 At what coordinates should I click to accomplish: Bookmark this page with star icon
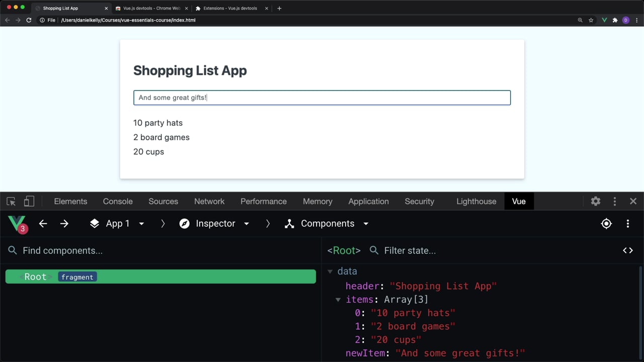tap(591, 20)
